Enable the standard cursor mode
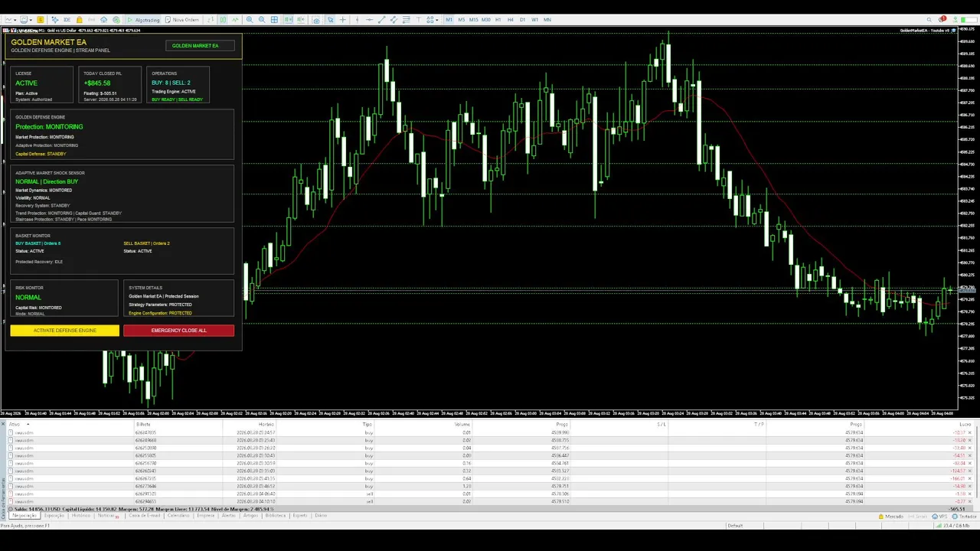The height and width of the screenshot is (551, 980). (330, 19)
